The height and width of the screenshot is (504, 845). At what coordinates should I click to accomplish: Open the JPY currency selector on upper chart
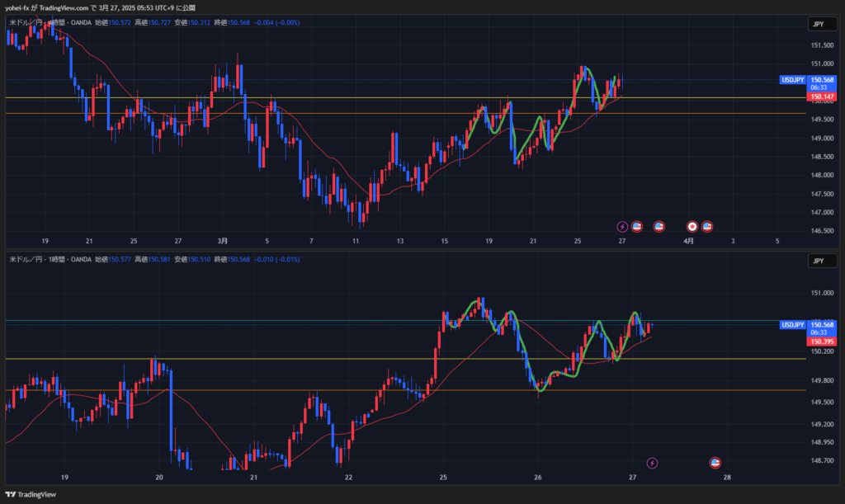coord(819,25)
